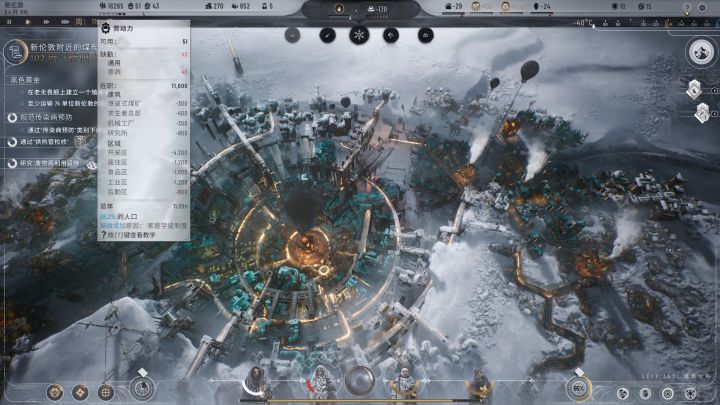Open the generator heat flame icon
The width and height of the screenshot is (720, 405).
[x=339, y=9]
